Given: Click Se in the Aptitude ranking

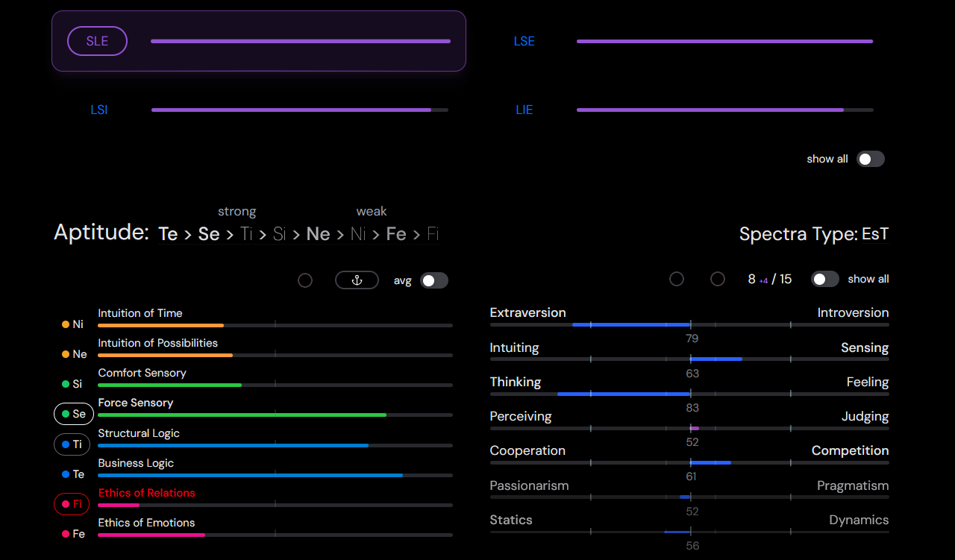Looking at the screenshot, I should [x=209, y=234].
